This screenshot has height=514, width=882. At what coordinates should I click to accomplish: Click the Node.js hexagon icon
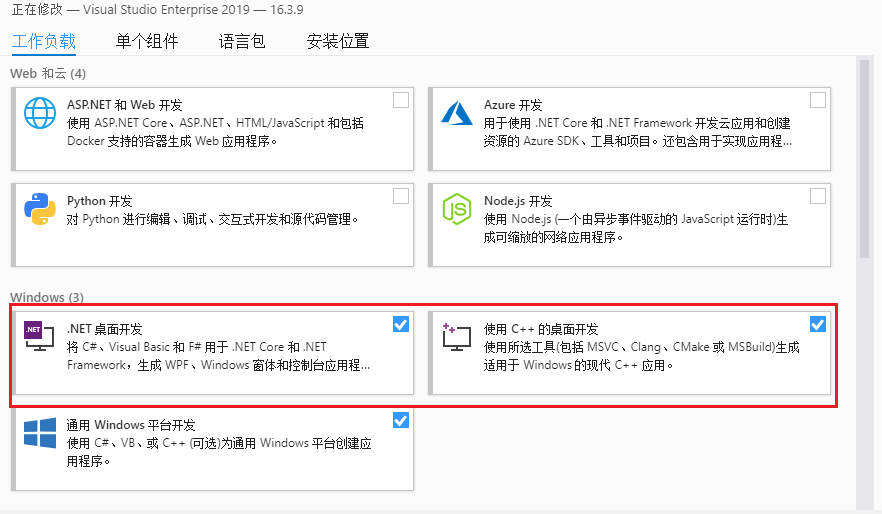pos(457,209)
